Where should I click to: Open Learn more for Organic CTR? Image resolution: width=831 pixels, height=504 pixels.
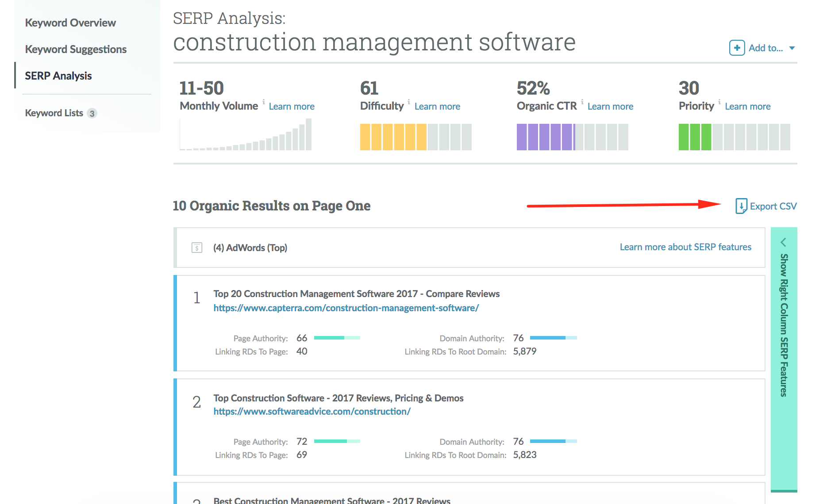tap(610, 107)
